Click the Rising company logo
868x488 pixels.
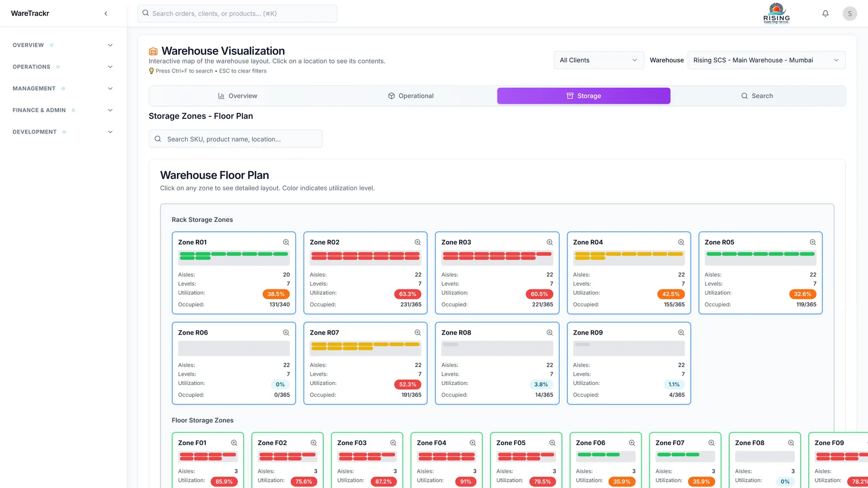click(776, 14)
